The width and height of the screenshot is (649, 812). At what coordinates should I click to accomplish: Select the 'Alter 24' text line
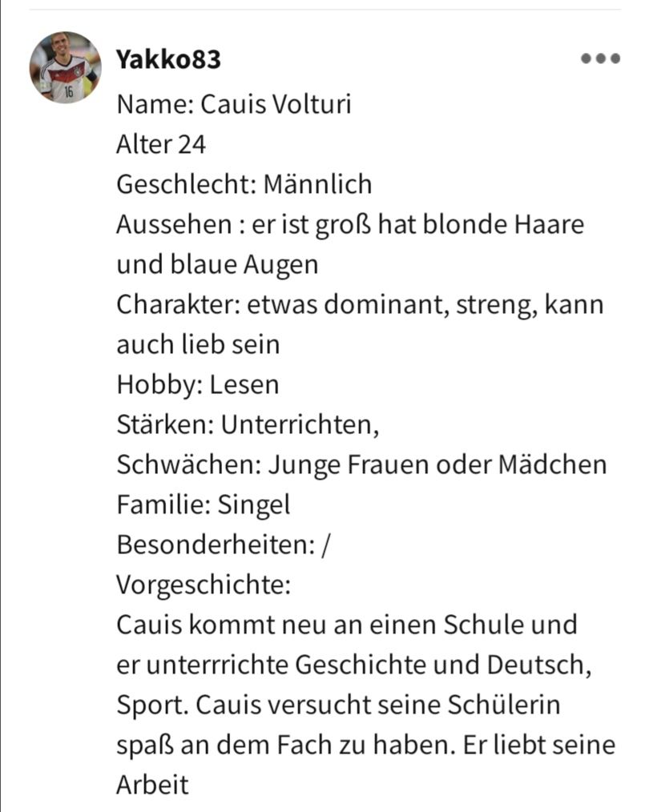pos(161,144)
